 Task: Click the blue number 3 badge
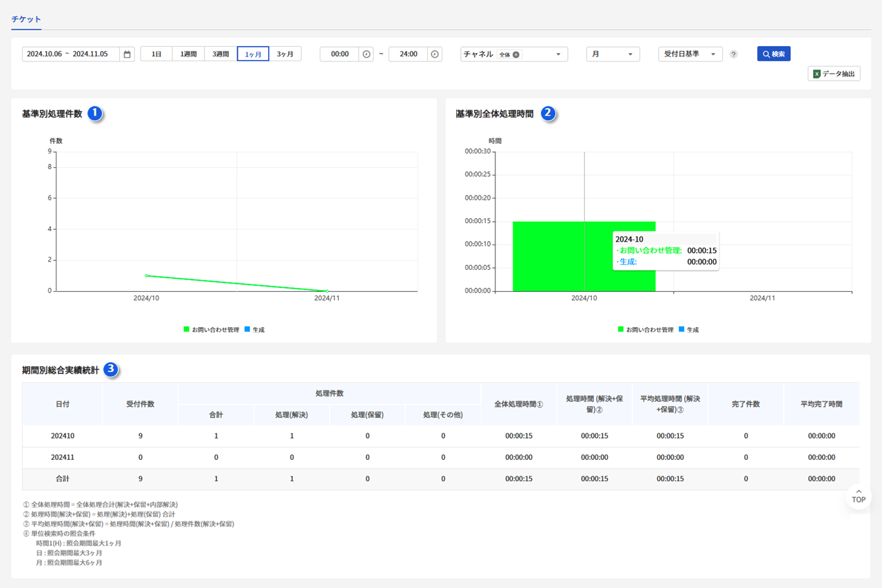click(111, 370)
